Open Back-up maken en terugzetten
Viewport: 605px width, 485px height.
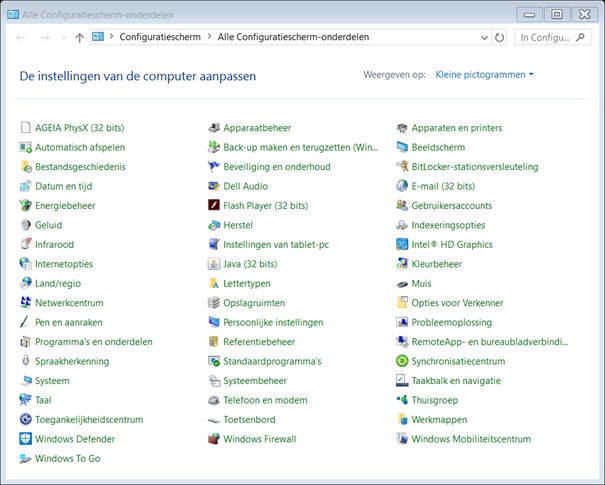[x=301, y=147]
